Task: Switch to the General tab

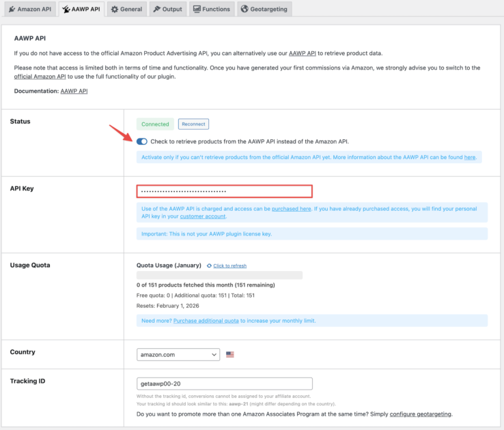Action: [126, 9]
